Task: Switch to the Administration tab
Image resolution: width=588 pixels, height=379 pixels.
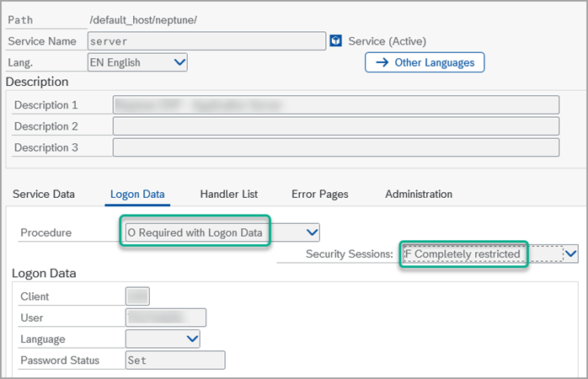Action: tap(418, 194)
